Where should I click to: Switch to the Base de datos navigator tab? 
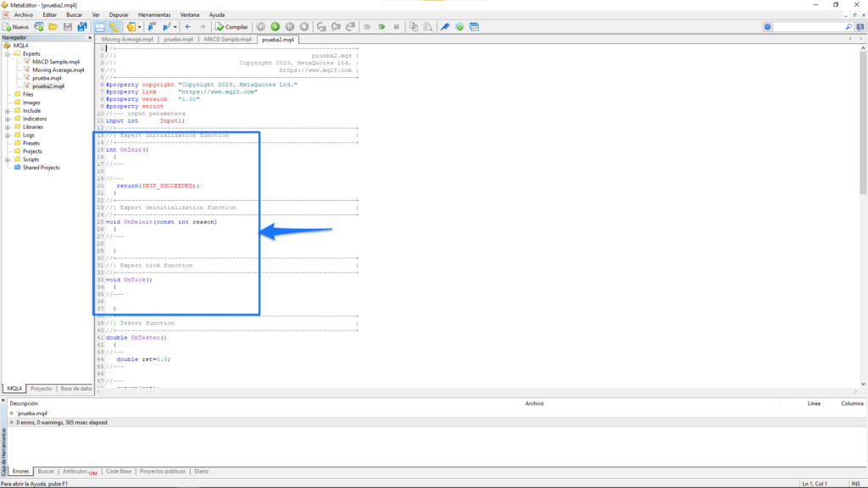pyautogui.click(x=75, y=388)
